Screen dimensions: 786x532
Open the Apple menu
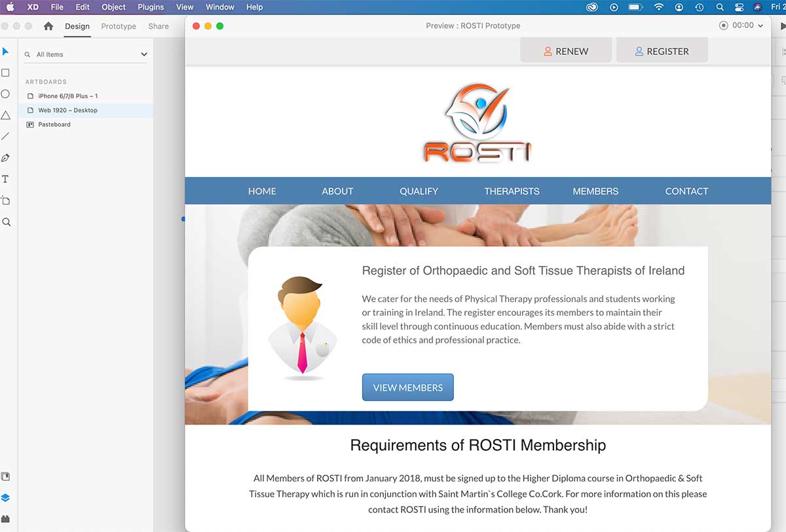(x=10, y=7)
